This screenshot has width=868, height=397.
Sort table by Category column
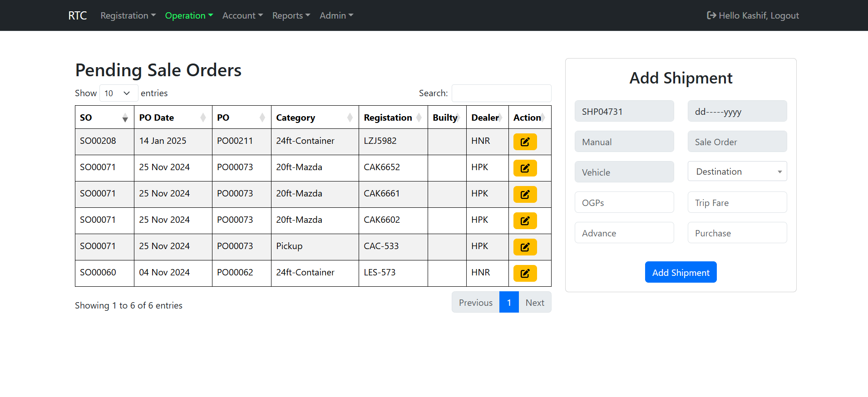[x=314, y=118]
